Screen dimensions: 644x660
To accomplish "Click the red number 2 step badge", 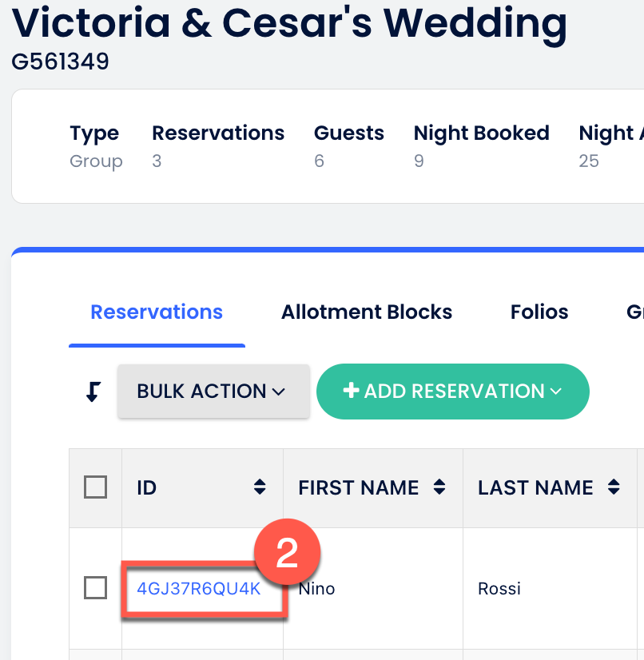I will 287,553.
